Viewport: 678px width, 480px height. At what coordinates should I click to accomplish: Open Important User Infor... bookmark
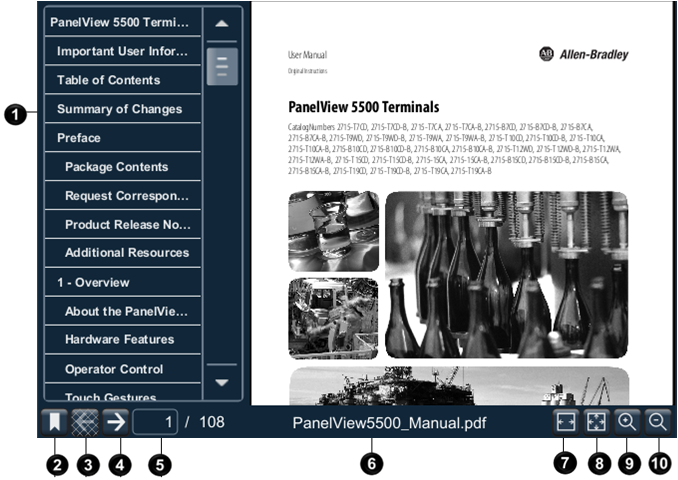[123, 51]
